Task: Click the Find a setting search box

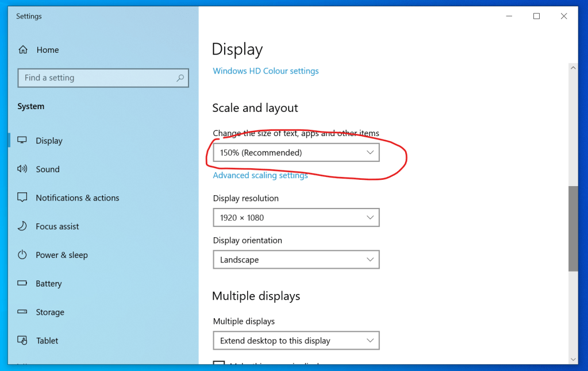Action: click(98, 78)
